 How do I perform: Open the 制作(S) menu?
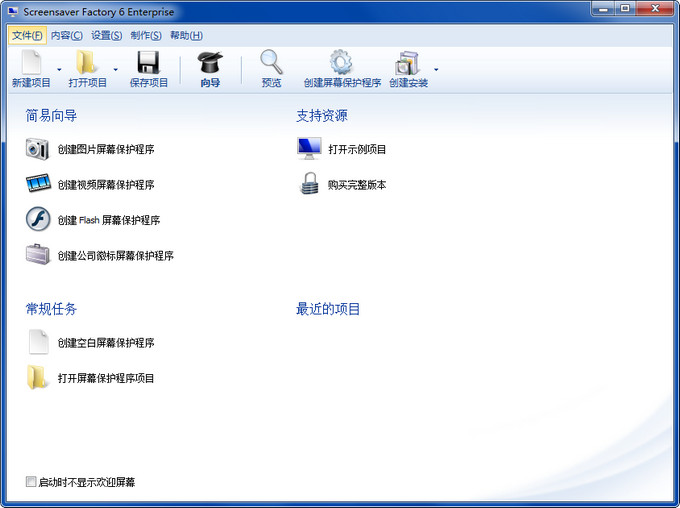click(146, 36)
